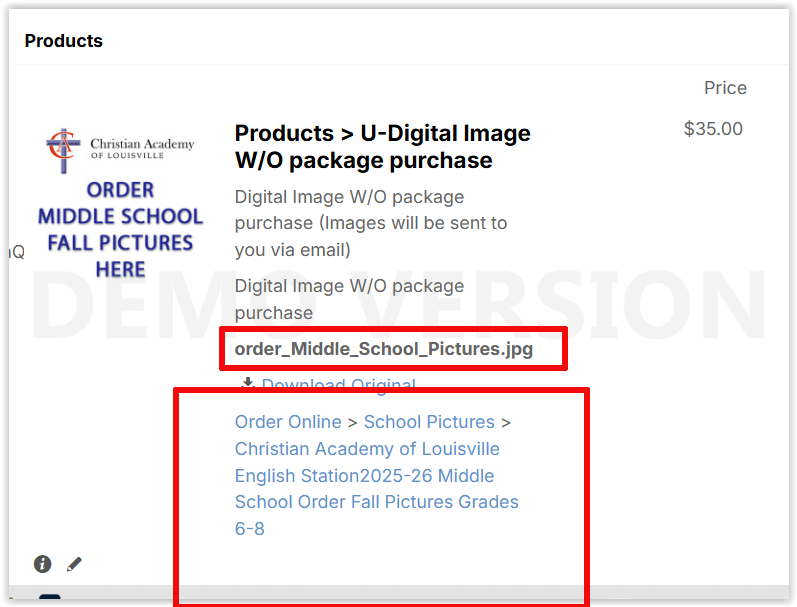Click the 'Christian Academy of Louisville' logo text

[142, 148]
